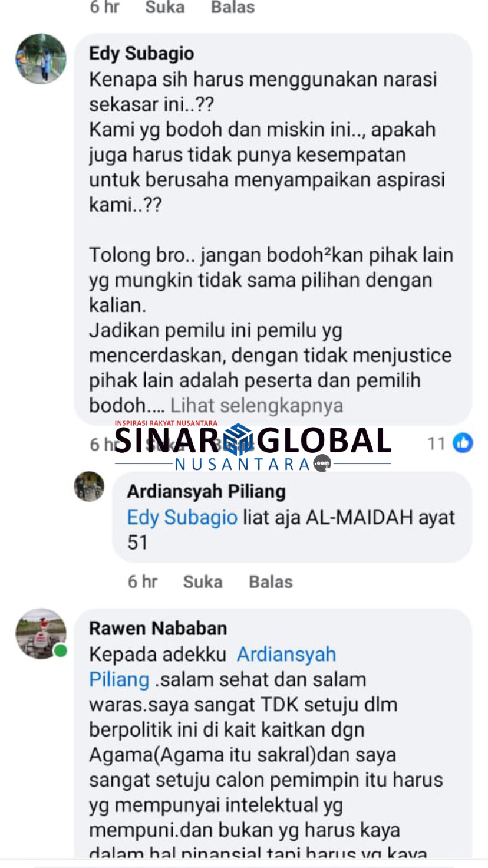Open Rawen Nababan's profile picture

point(41,633)
